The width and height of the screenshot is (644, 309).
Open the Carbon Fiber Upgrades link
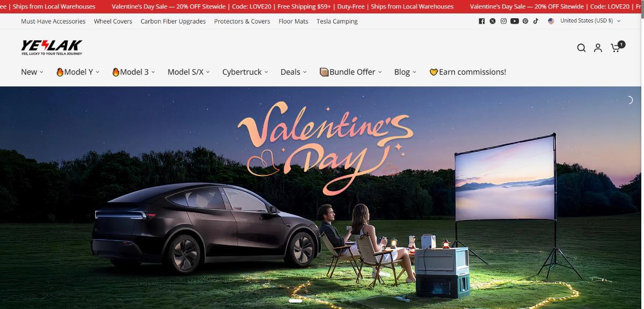173,21
